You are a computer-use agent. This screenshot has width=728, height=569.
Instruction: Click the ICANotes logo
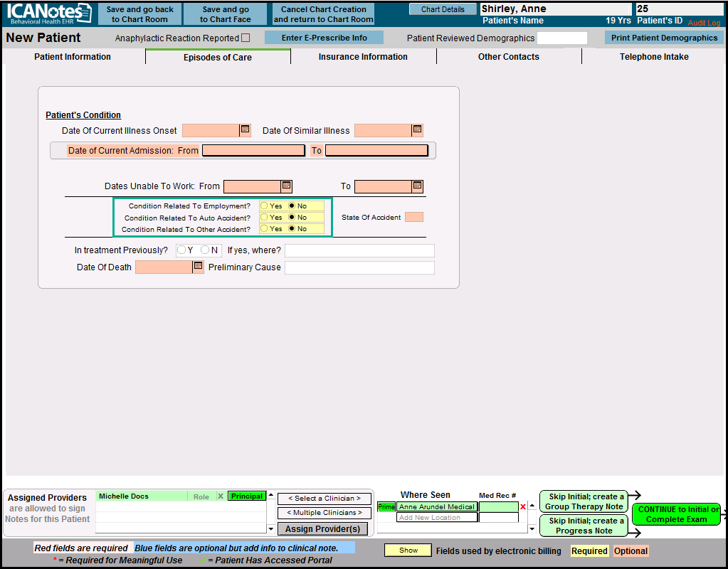(48, 14)
